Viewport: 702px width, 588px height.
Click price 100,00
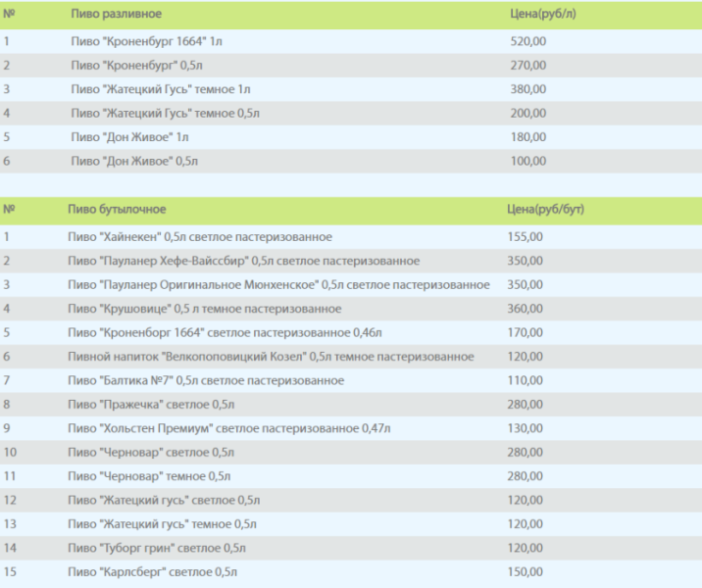pyautogui.click(x=528, y=161)
